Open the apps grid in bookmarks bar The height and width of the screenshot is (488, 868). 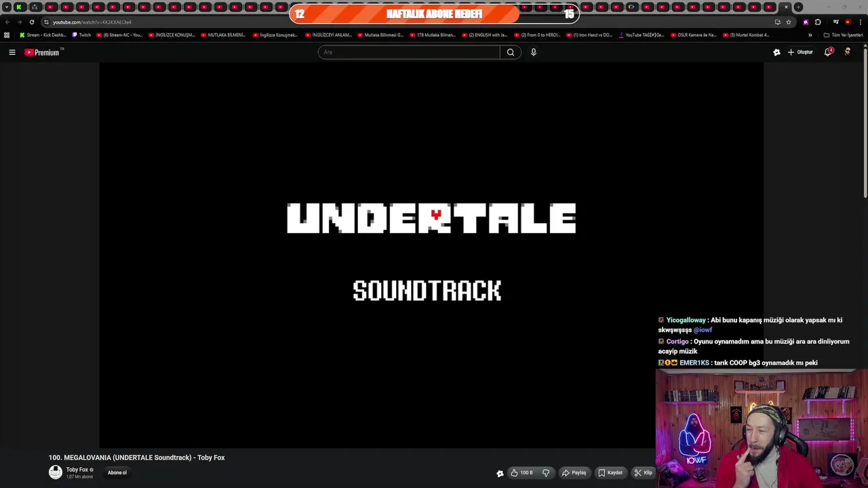click(x=7, y=35)
